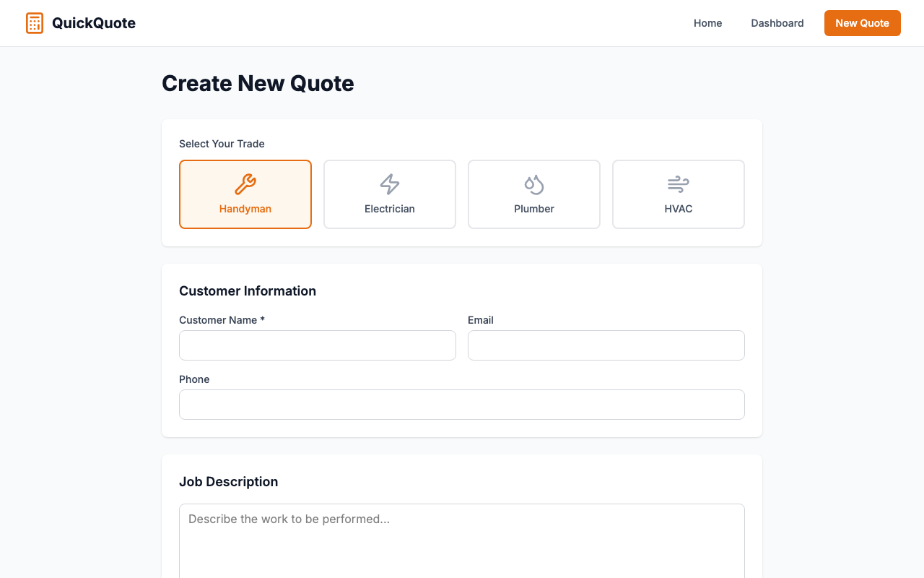This screenshot has width=924, height=578.
Task: Navigate to the Dashboard
Action: (777, 22)
